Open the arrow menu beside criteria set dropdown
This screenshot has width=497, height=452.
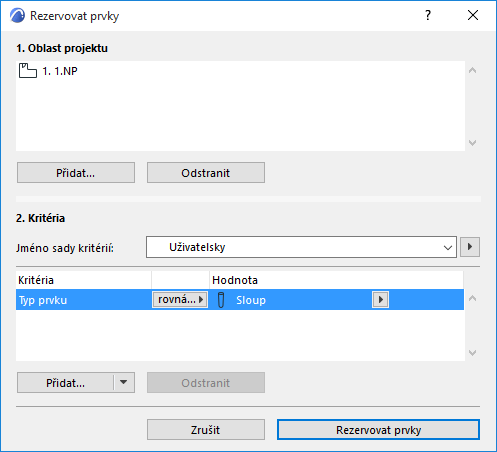(x=470, y=247)
